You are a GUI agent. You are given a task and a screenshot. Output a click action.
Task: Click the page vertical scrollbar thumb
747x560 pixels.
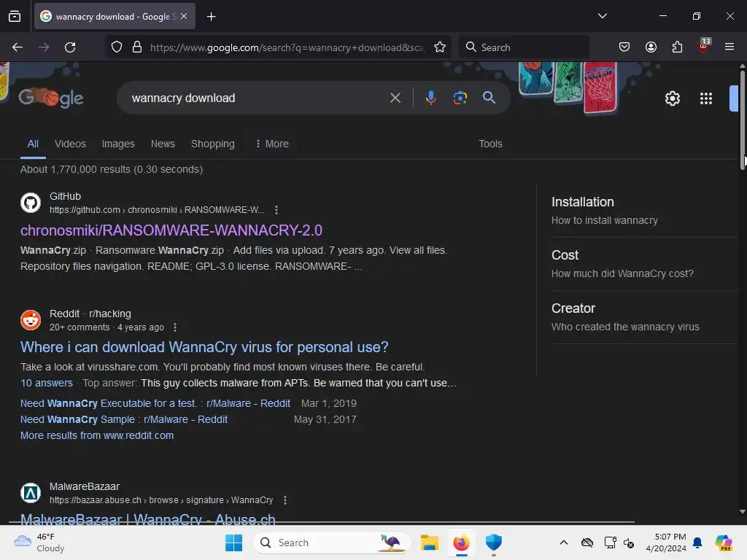click(742, 120)
